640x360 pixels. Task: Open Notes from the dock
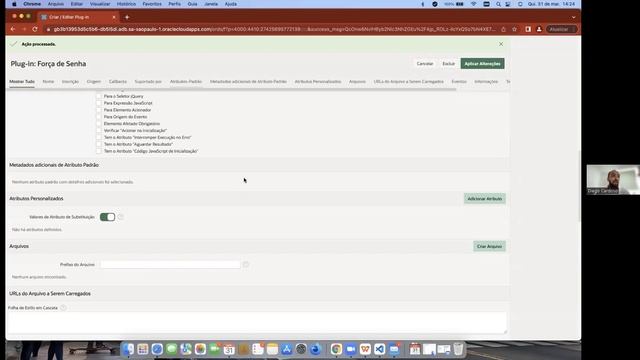(272, 349)
